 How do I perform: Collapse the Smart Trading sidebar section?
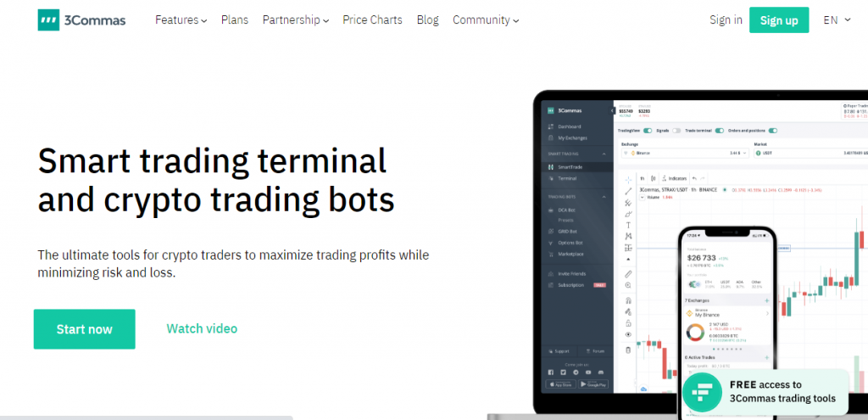pyautogui.click(x=604, y=154)
